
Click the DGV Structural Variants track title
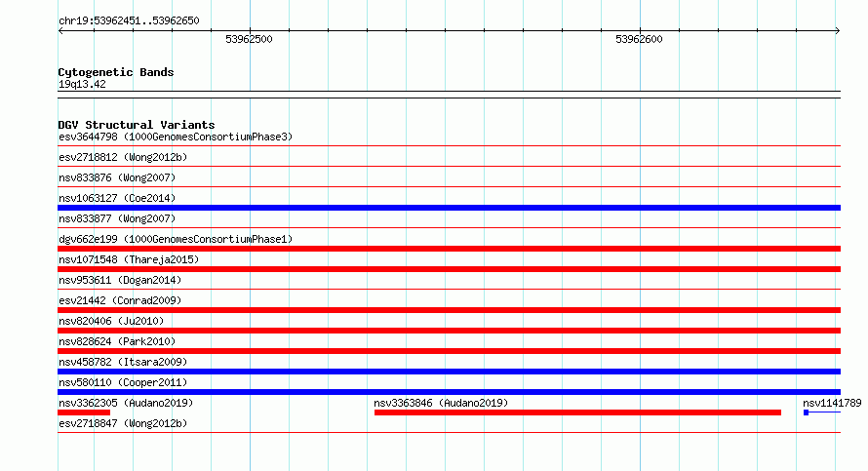point(137,125)
